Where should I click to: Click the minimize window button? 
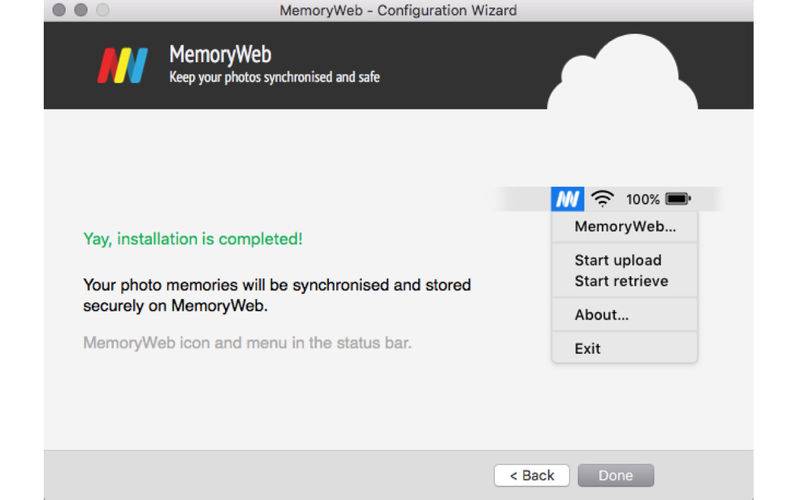(81, 10)
